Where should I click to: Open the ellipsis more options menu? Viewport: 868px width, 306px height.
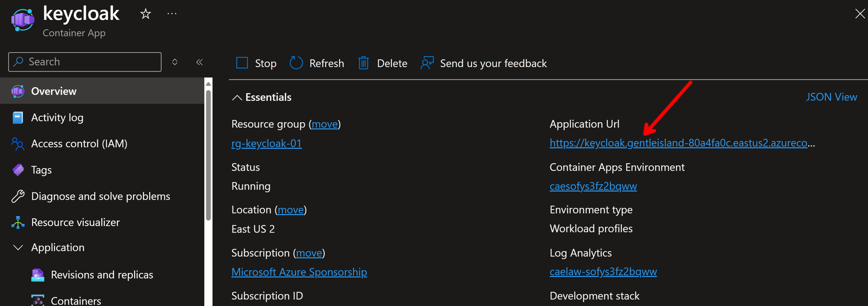coord(172,14)
